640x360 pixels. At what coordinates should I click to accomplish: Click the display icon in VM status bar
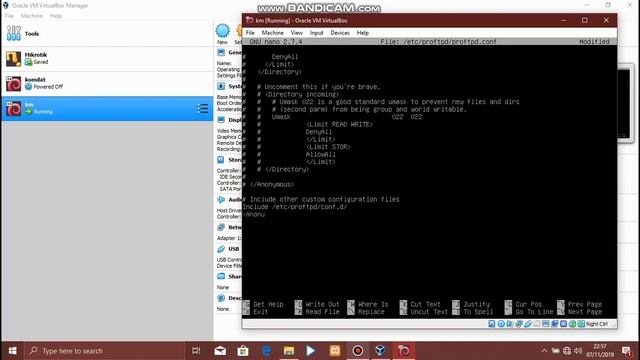coord(546,324)
